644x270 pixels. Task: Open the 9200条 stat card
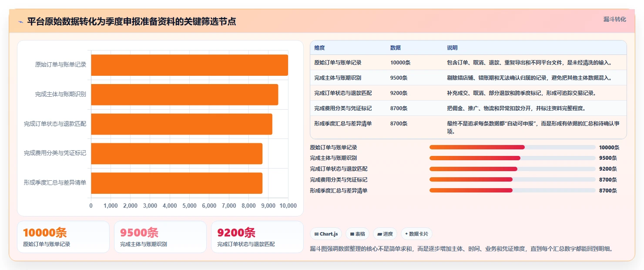coord(257,237)
